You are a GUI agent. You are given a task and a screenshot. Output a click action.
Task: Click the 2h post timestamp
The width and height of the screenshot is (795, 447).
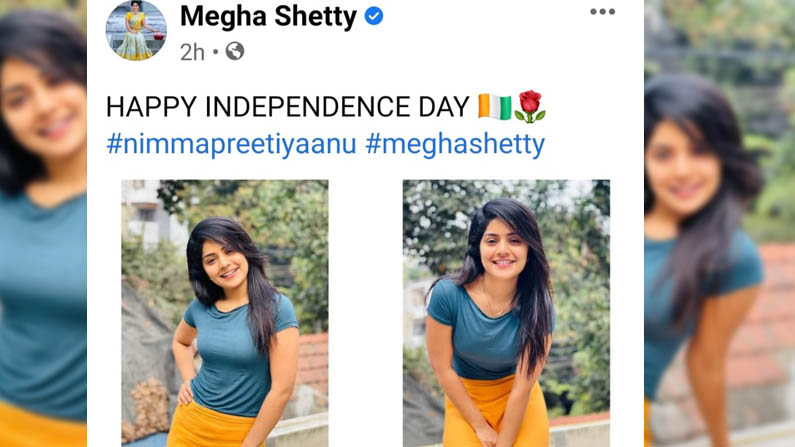click(192, 52)
